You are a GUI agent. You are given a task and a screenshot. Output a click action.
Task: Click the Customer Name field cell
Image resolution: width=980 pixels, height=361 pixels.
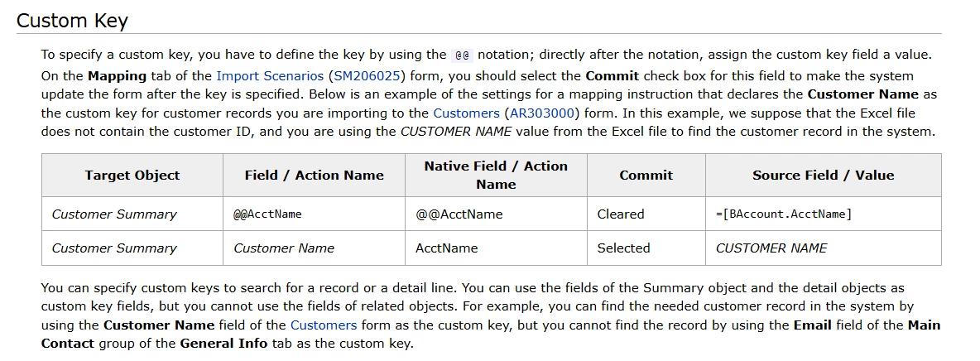[x=314, y=248]
